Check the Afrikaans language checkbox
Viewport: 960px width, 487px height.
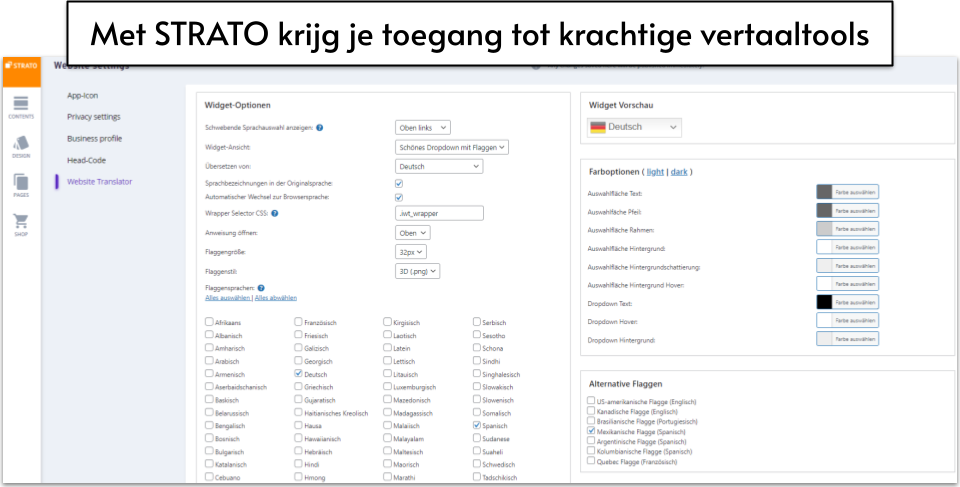pyautogui.click(x=209, y=322)
